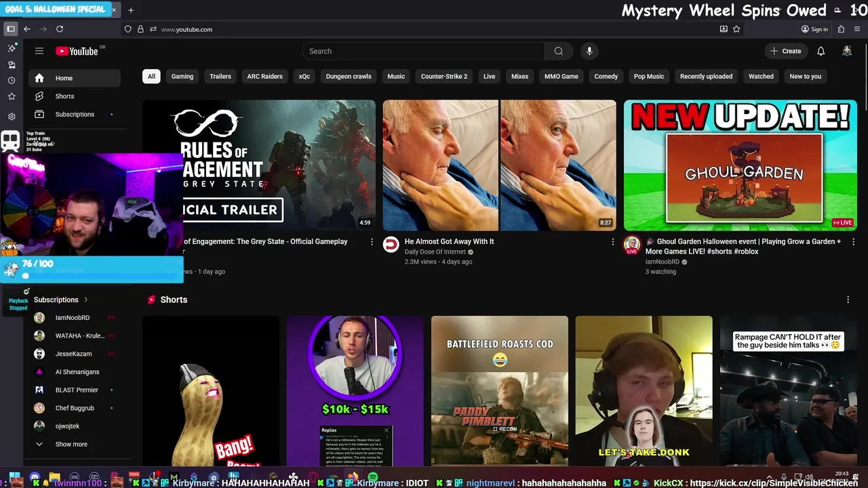This screenshot has width=868, height=488.
Task: Toggle the browser sidebar panel button
Action: pos(11,29)
